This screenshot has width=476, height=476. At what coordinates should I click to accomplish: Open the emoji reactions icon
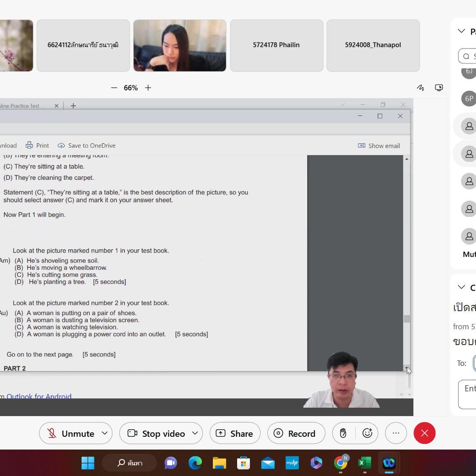tap(367, 433)
